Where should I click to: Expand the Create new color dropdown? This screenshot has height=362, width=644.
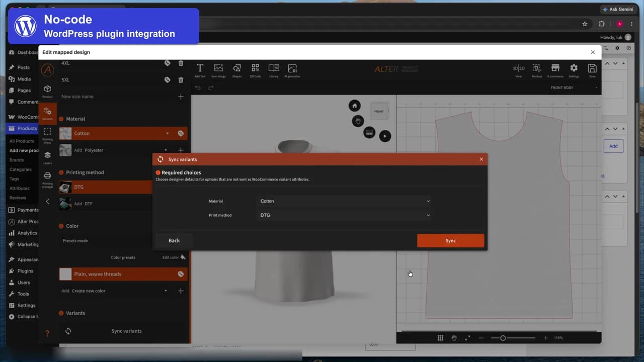pyautogui.click(x=166, y=291)
